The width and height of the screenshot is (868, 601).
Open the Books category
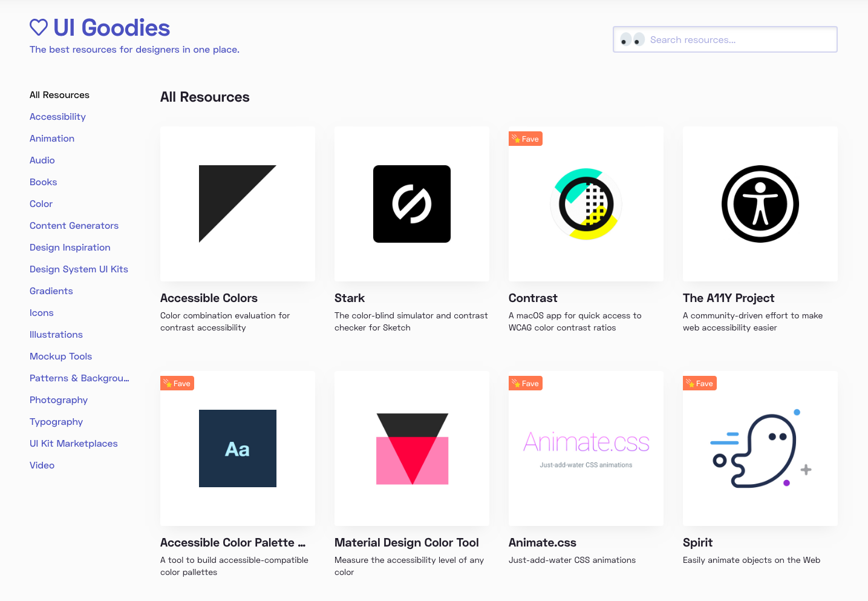click(x=43, y=182)
